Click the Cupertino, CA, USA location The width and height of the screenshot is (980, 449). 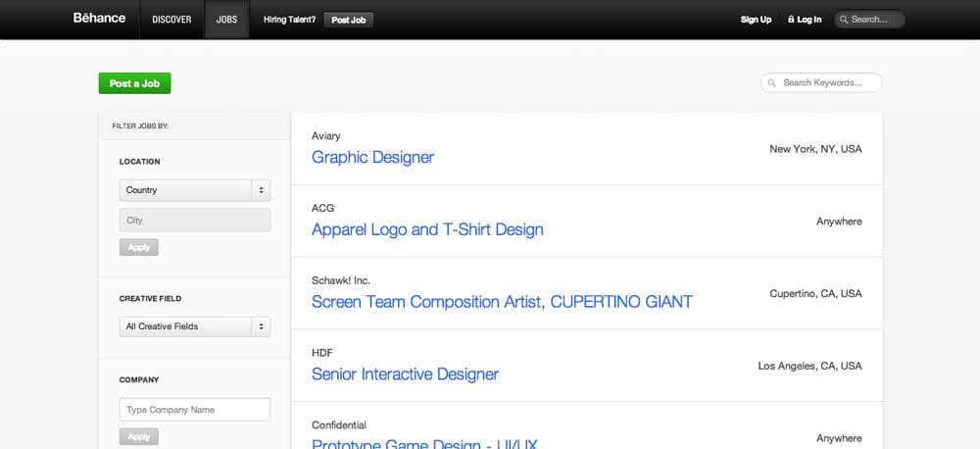815,294
